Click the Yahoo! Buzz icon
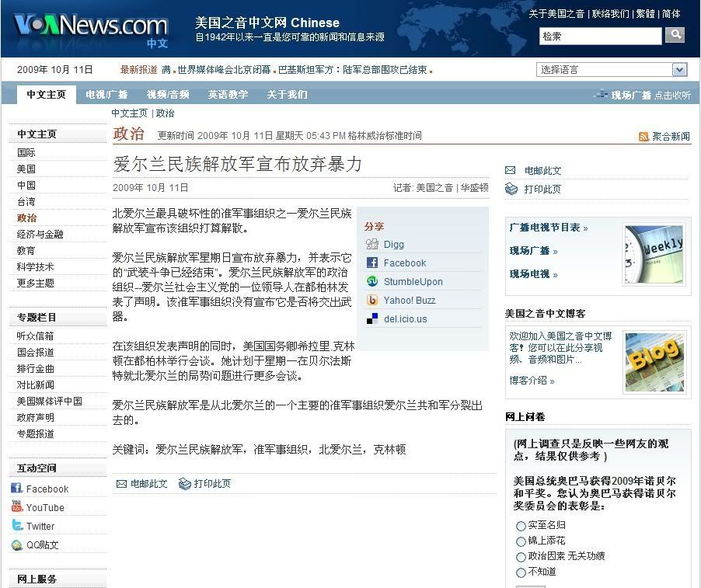 click(x=372, y=301)
